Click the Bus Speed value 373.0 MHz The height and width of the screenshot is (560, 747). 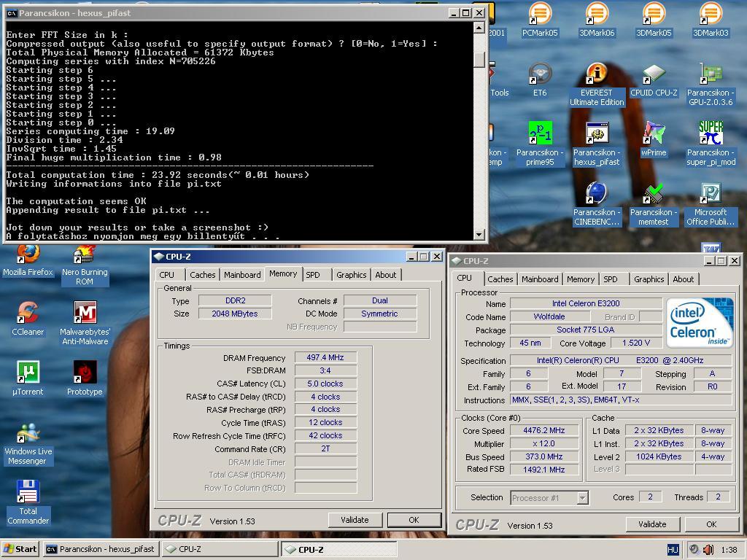(x=544, y=456)
